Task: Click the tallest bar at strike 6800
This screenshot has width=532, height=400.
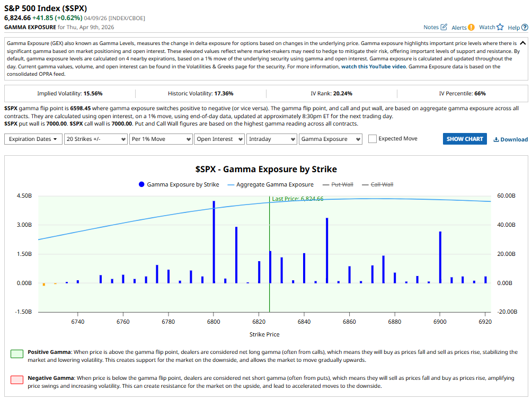Action: click(214, 242)
